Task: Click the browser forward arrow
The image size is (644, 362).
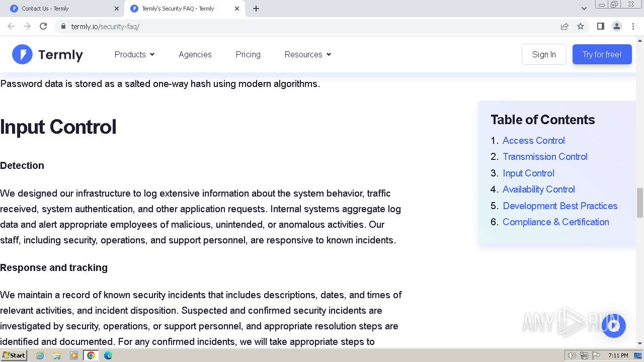Action: click(27, 26)
